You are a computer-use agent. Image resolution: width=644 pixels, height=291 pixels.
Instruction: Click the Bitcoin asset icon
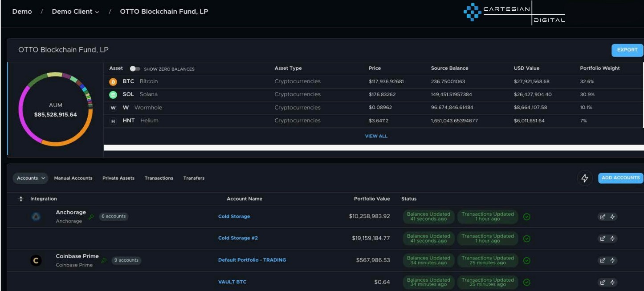click(113, 81)
